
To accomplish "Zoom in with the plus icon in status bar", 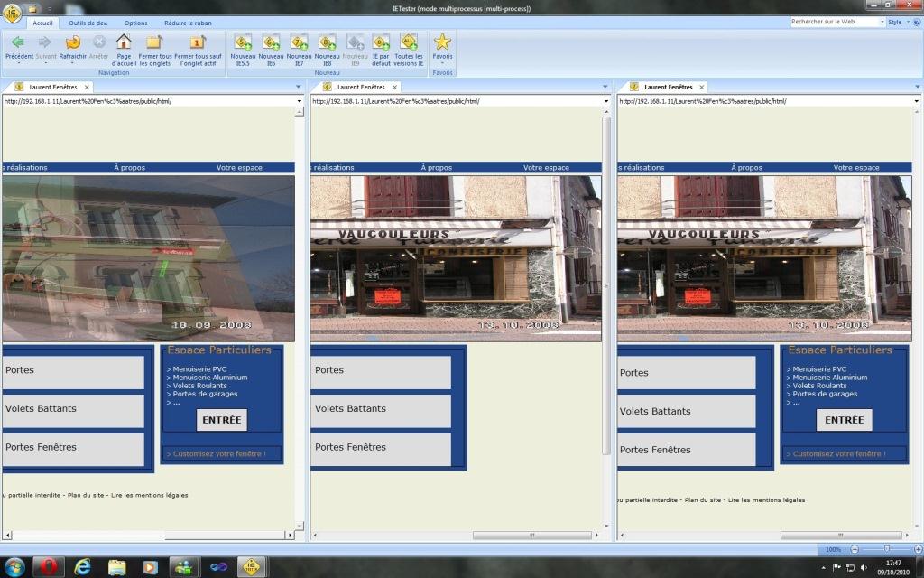I will click(918, 549).
